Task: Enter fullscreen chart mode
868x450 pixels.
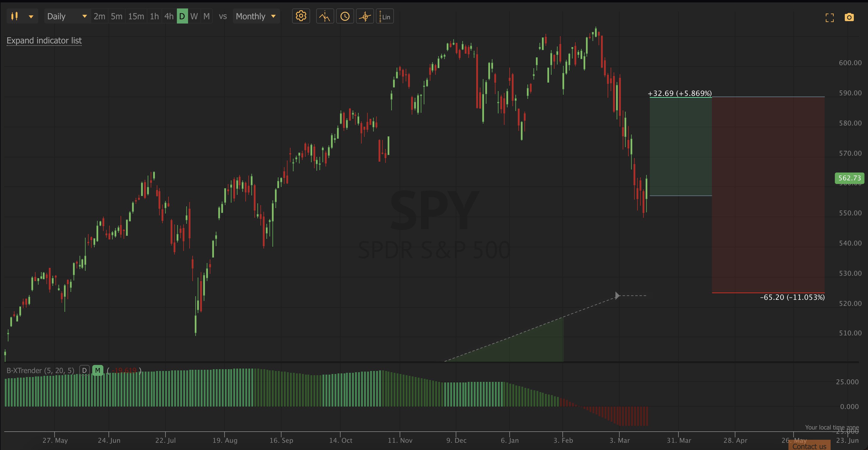Action: pos(830,17)
